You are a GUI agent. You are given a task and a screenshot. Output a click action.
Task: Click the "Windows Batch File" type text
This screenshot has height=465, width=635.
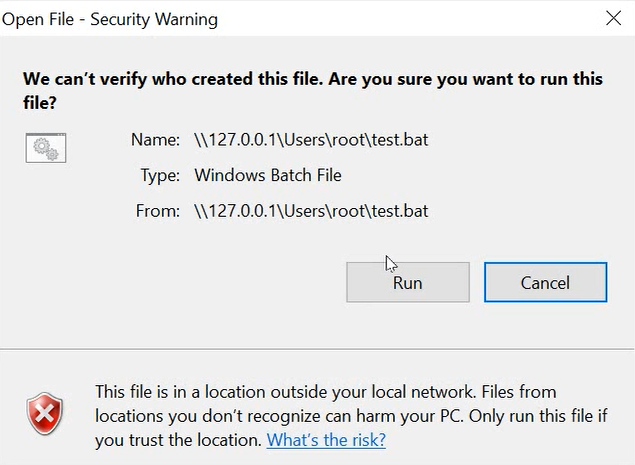[268, 176]
